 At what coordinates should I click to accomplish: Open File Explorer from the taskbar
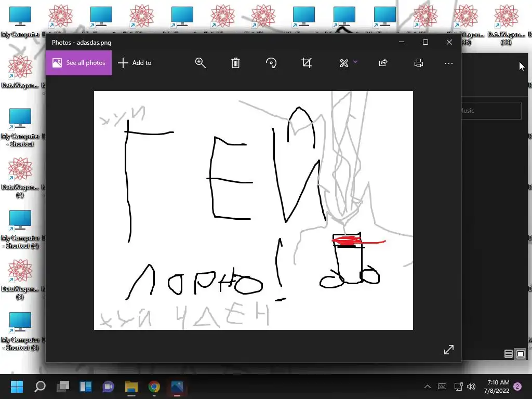[131, 387]
